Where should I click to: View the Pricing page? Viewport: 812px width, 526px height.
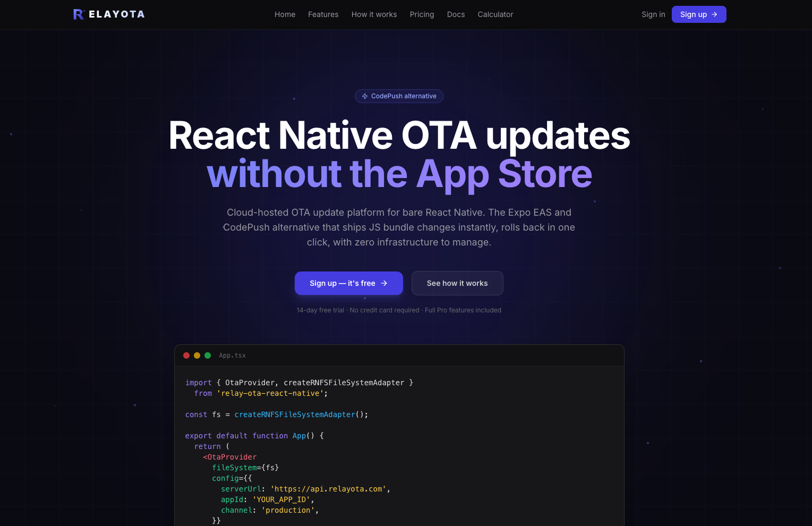[422, 14]
